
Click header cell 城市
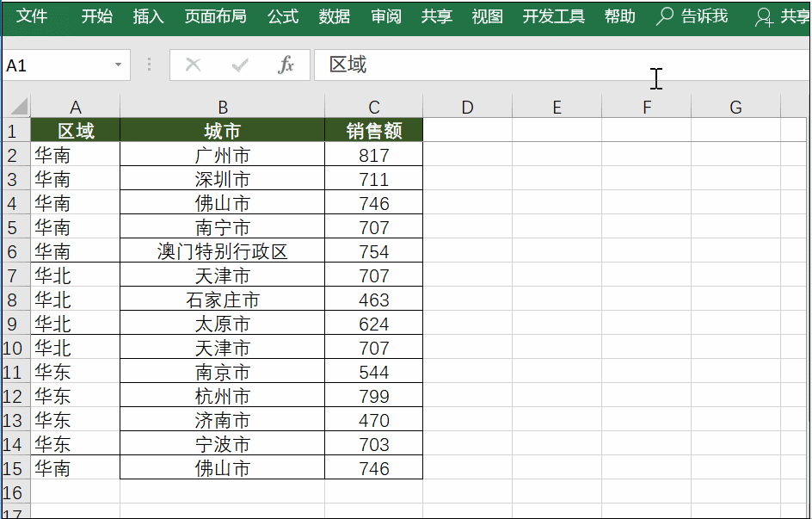click(x=223, y=130)
